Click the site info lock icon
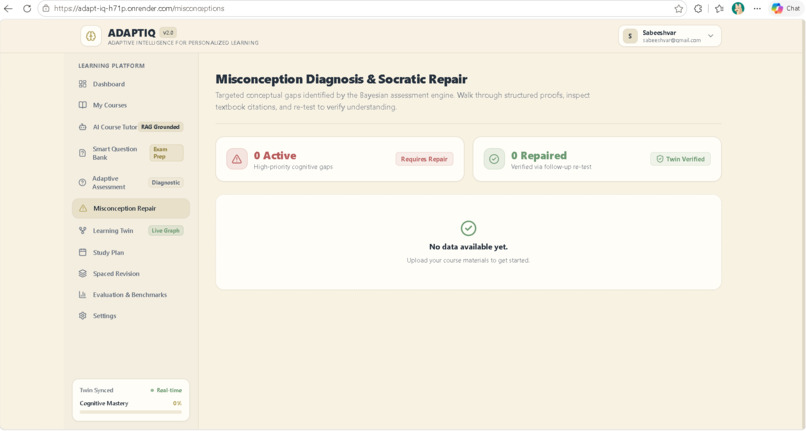The height and width of the screenshot is (431, 806). point(46,8)
